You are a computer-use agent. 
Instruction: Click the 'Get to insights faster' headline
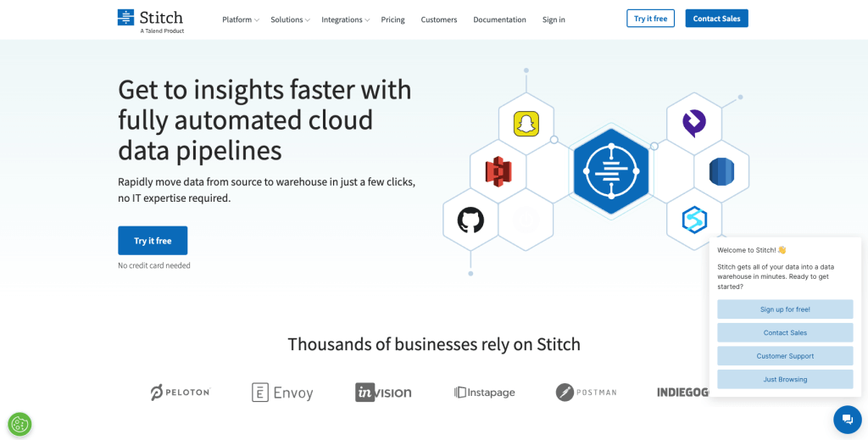click(264, 120)
